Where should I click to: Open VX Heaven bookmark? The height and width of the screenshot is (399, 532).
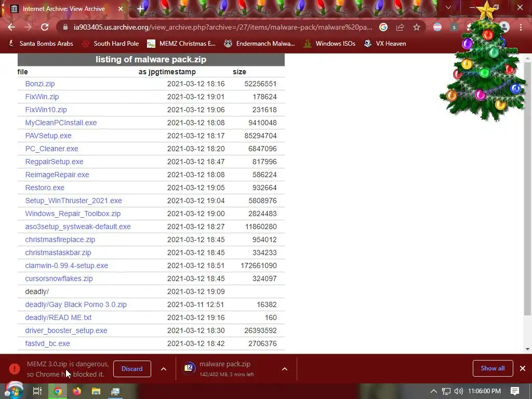point(385,44)
